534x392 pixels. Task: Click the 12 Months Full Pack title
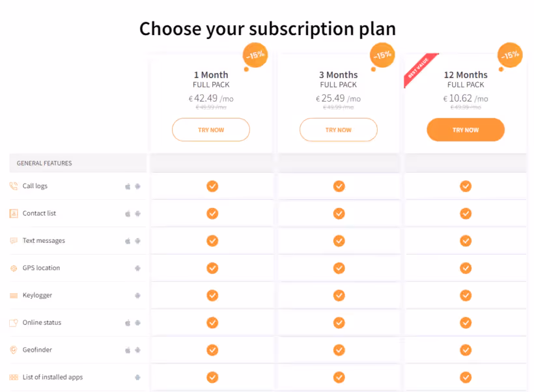pos(466,79)
